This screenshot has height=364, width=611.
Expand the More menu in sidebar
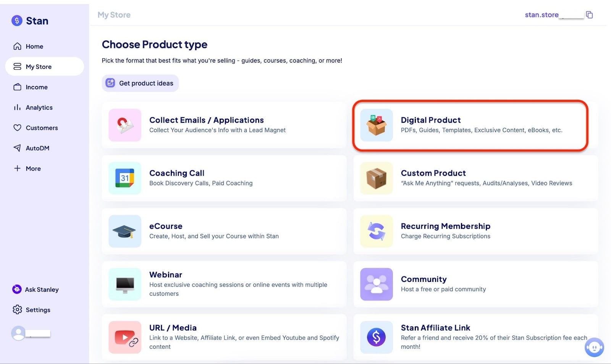pos(44,168)
